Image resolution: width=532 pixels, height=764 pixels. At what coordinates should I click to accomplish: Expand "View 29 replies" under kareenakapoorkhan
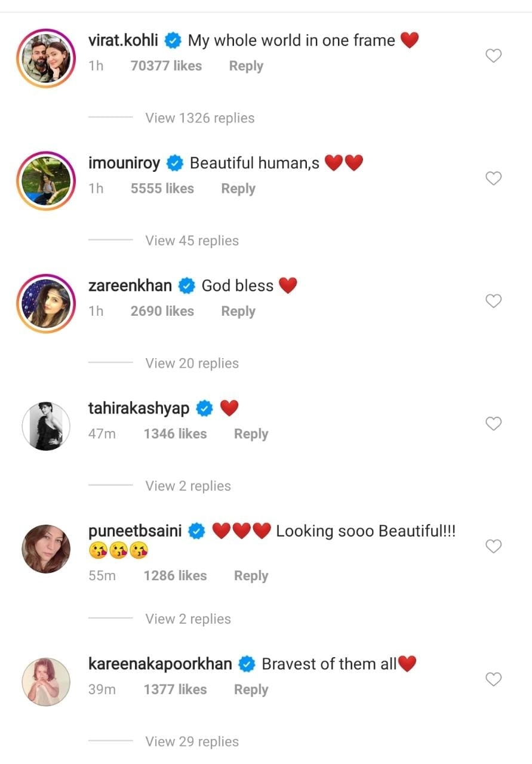192,742
